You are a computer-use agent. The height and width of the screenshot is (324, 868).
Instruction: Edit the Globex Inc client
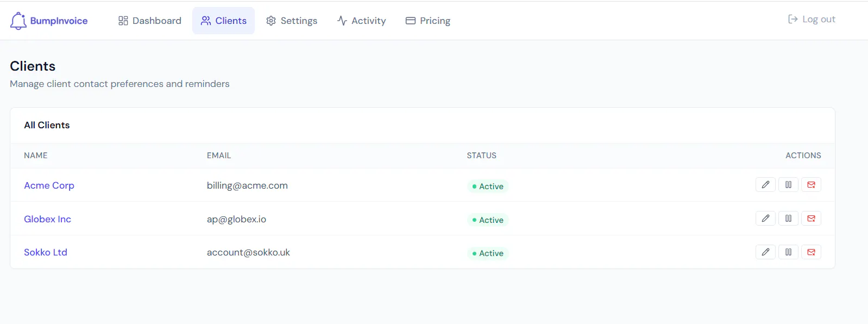(765, 219)
